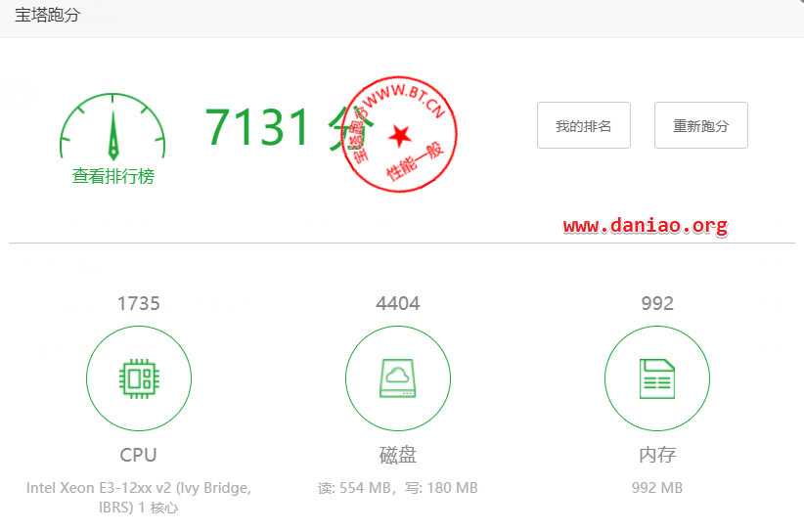The width and height of the screenshot is (804, 532).
Task: Click the speedometer gauge icon
Action: coord(112,126)
